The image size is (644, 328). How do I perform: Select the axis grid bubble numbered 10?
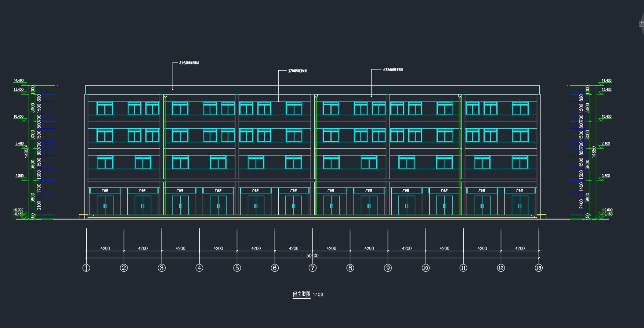(x=426, y=268)
